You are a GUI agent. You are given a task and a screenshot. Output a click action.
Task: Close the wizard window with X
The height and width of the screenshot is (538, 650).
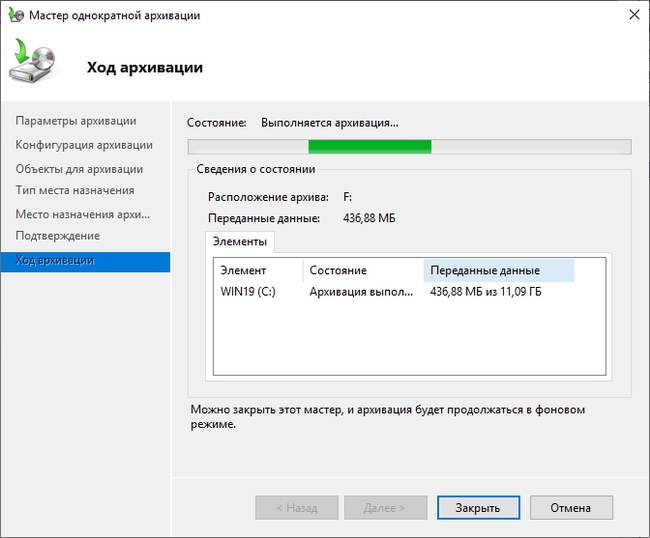[x=632, y=15]
